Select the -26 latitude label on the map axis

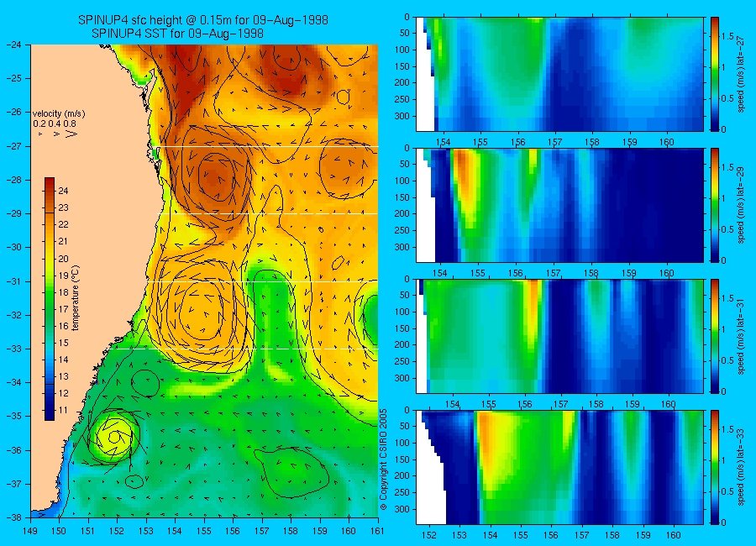pyautogui.click(x=13, y=113)
